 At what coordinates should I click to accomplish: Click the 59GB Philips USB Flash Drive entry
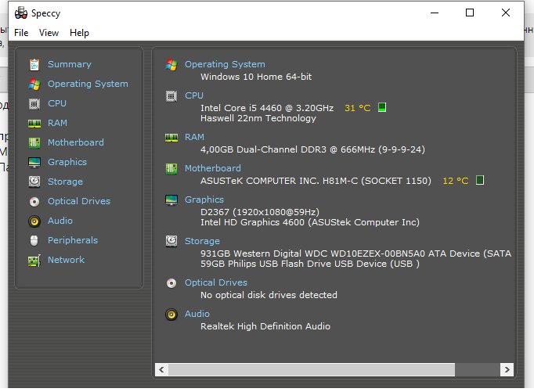tap(310, 264)
